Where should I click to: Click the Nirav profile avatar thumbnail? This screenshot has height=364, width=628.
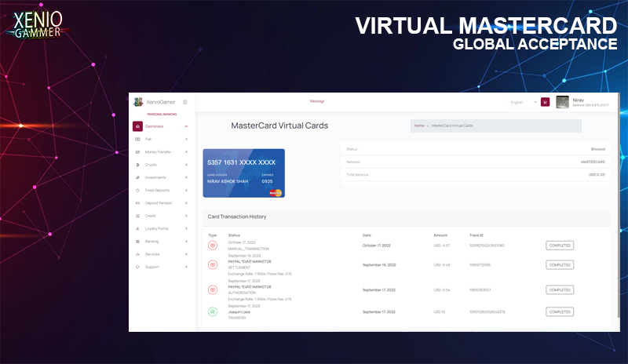(562, 102)
